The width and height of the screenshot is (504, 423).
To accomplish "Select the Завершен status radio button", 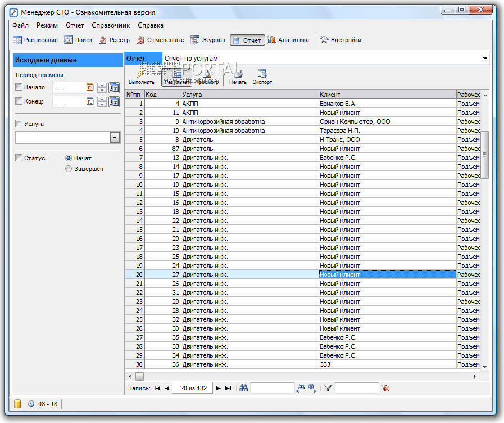I will [x=69, y=169].
